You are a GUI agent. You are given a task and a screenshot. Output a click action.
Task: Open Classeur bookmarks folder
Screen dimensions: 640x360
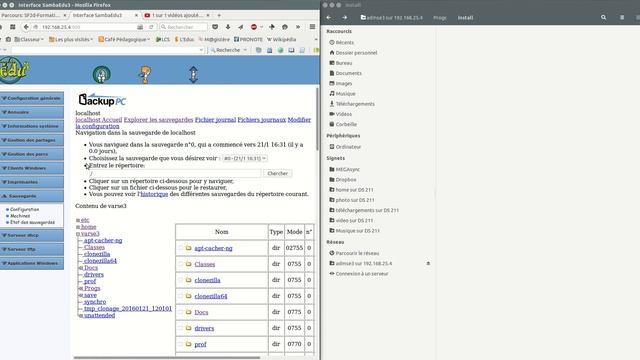coord(29,40)
